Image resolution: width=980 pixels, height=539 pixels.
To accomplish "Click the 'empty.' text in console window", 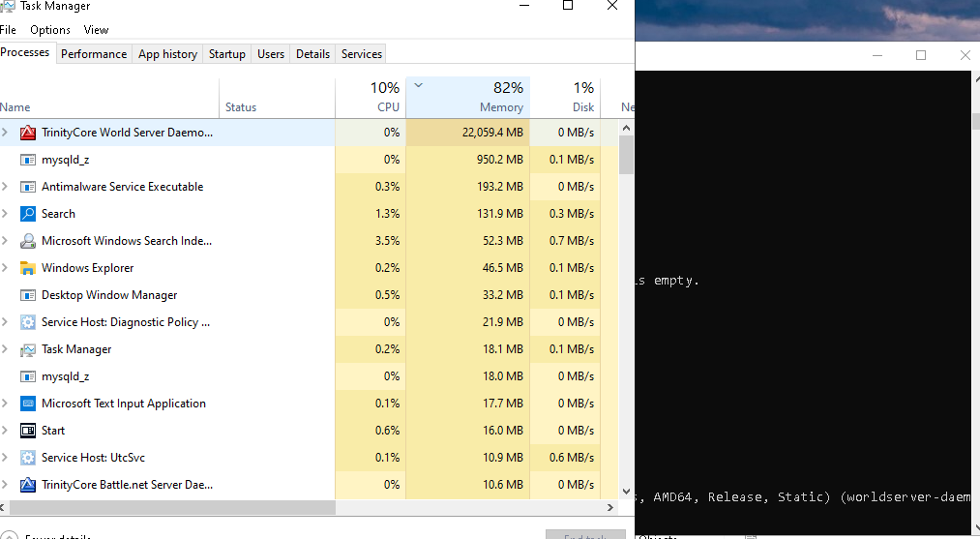I will [675, 281].
